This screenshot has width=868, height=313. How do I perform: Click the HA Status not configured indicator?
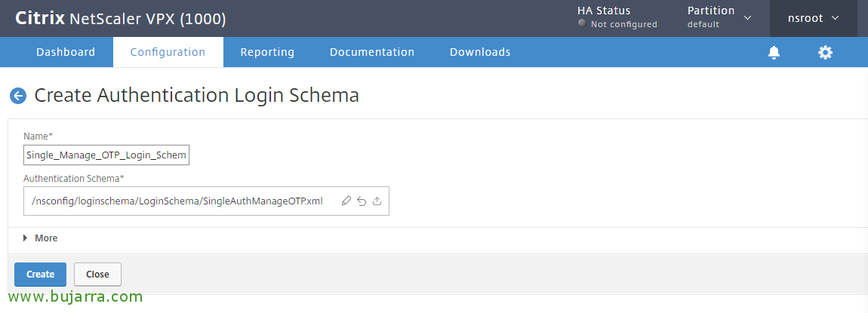(x=617, y=24)
